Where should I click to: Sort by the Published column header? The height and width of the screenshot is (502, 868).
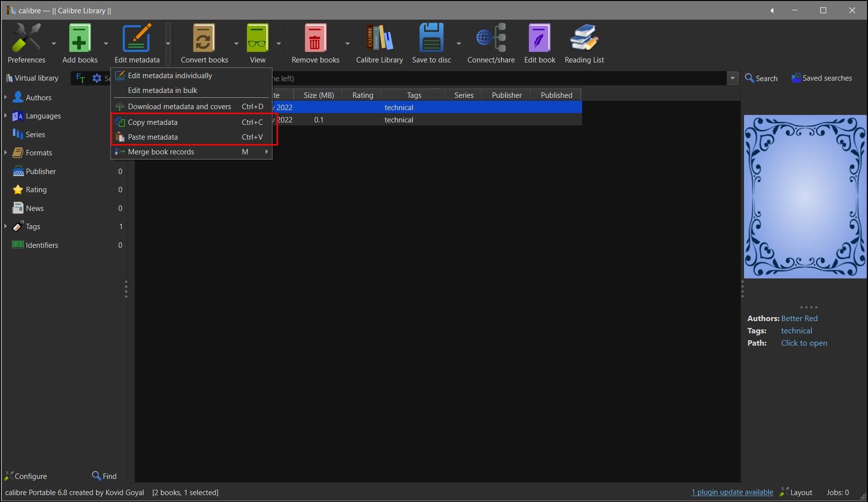tap(556, 95)
